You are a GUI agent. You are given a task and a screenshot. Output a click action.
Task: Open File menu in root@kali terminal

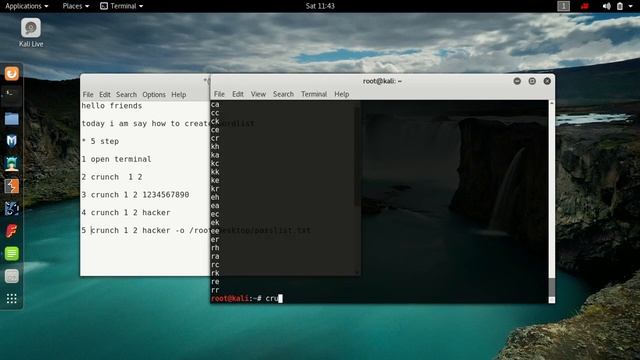pyautogui.click(x=219, y=94)
